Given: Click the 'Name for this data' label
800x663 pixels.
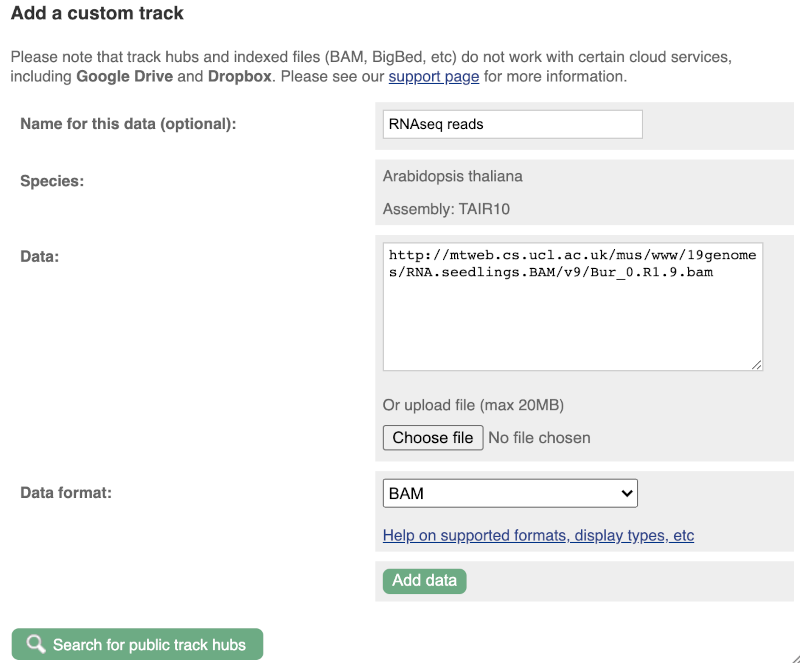Looking at the screenshot, I should click(128, 124).
